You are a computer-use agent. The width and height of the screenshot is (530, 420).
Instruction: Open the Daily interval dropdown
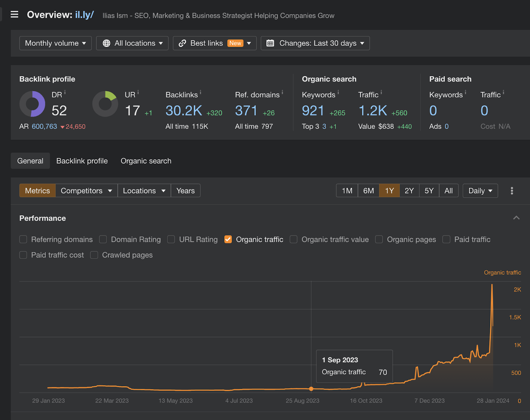tap(480, 191)
